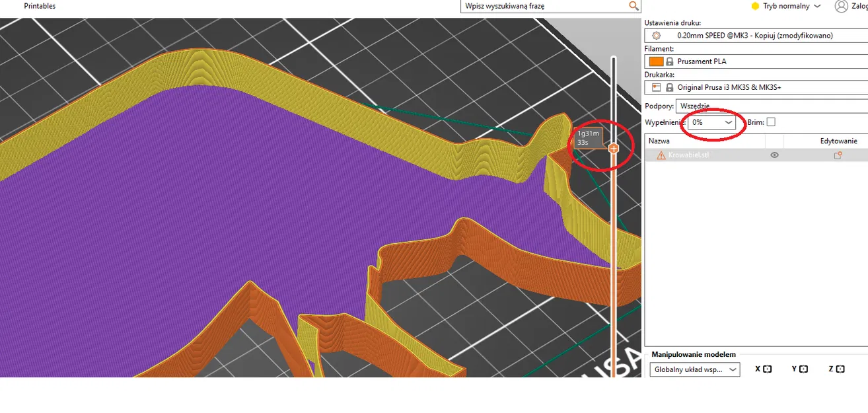Viewport: 868px width, 413px height.
Task: Toggle the eye visibility of Krowabiel.stl
Action: pos(774,155)
